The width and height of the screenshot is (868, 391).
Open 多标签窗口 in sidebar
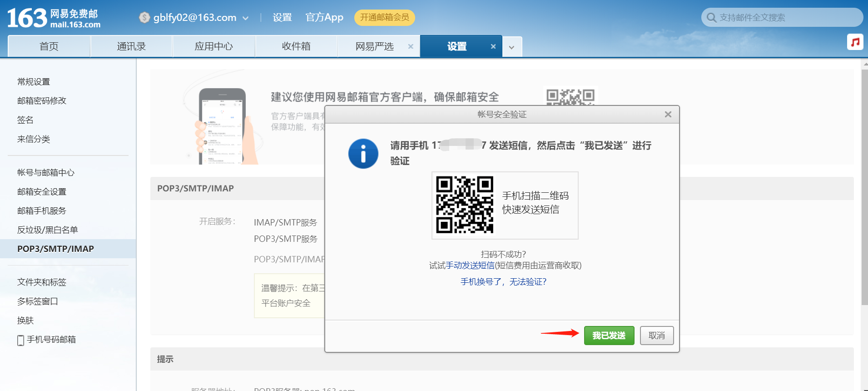pos(38,301)
